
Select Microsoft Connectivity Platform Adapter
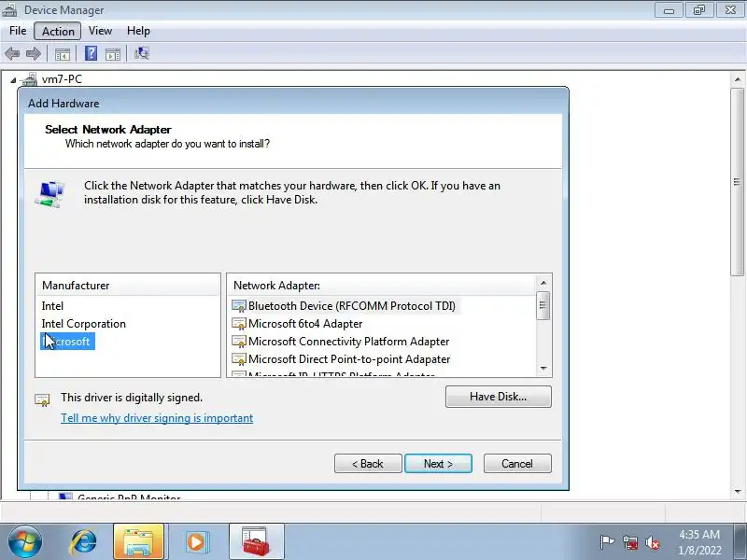click(x=348, y=342)
